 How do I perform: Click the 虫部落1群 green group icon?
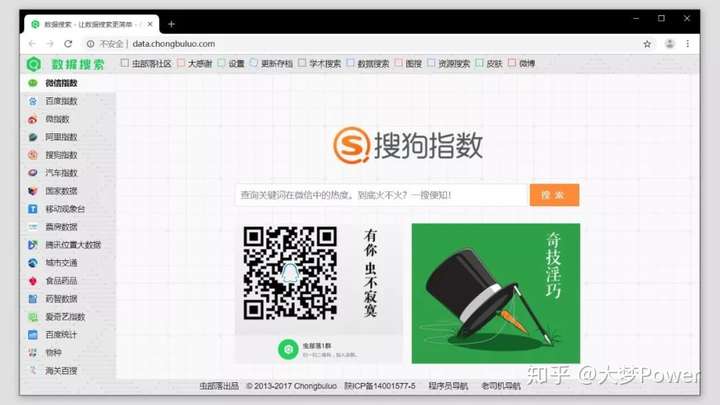[x=288, y=349]
